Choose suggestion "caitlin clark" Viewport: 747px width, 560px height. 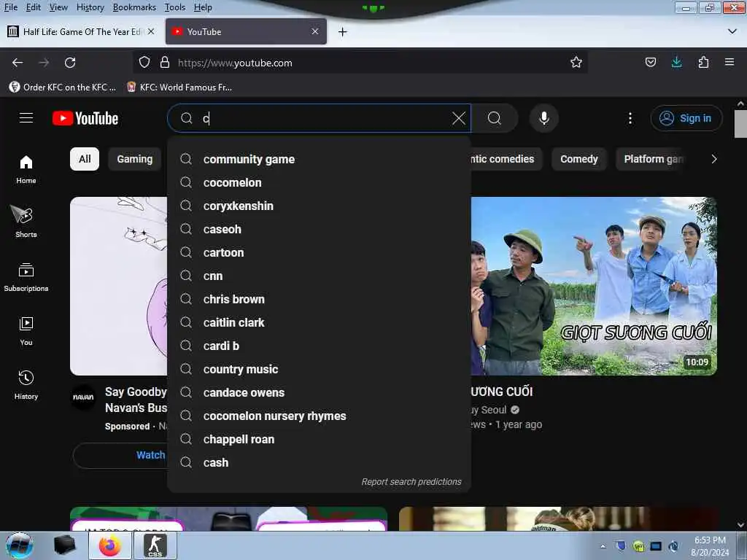(x=319, y=322)
